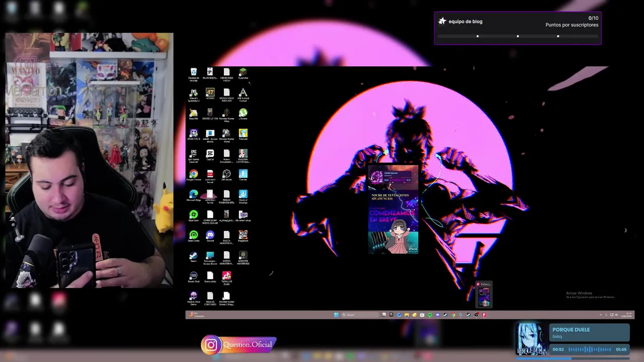Launch the Monster Hunter Wilds shortcut
644x362 pixels.
[226, 115]
